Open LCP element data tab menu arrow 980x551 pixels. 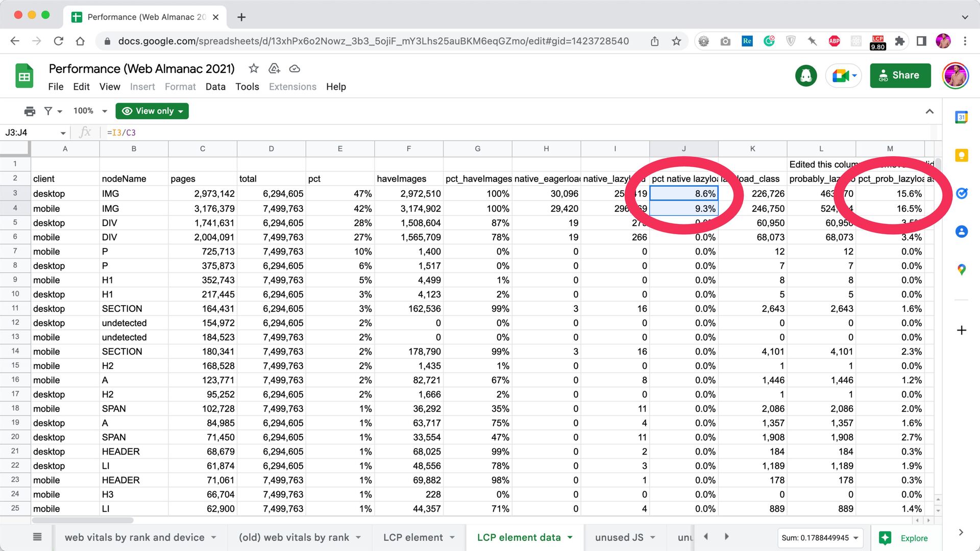click(x=570, y=537)
